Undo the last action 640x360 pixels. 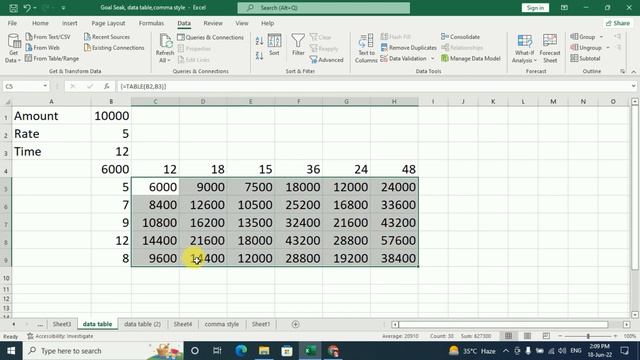tap(27, 8)
